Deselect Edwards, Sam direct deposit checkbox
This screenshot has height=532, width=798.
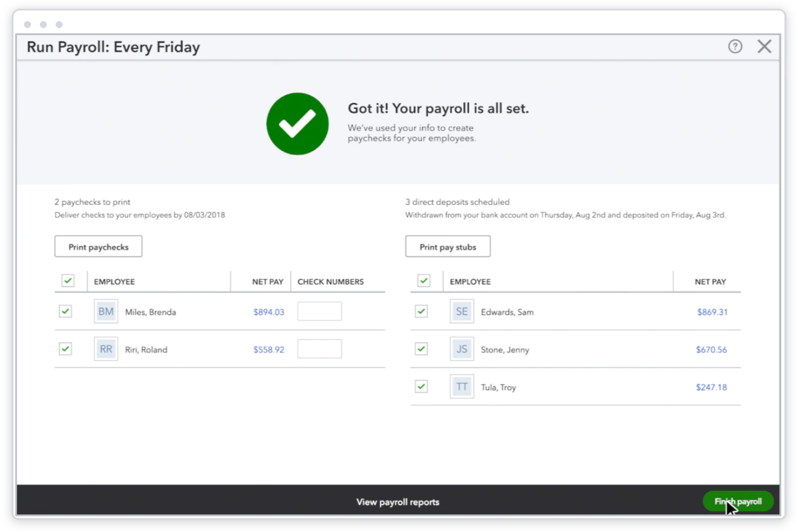(422, 312)
